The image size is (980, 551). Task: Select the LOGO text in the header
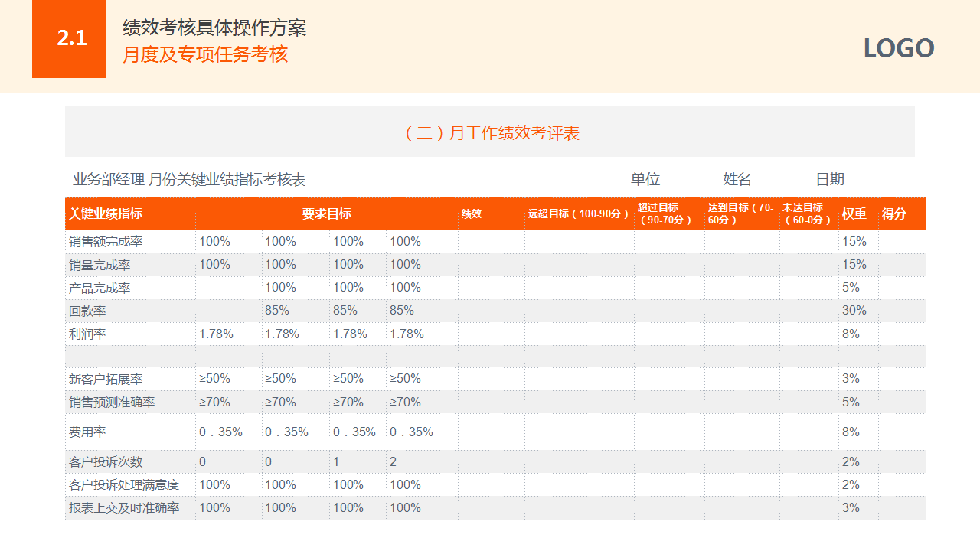point(900,48)
